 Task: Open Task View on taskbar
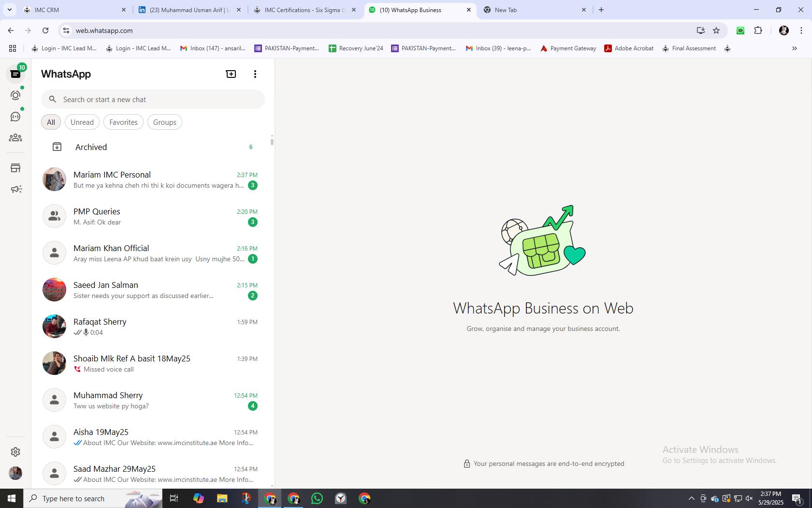point(174,498)
